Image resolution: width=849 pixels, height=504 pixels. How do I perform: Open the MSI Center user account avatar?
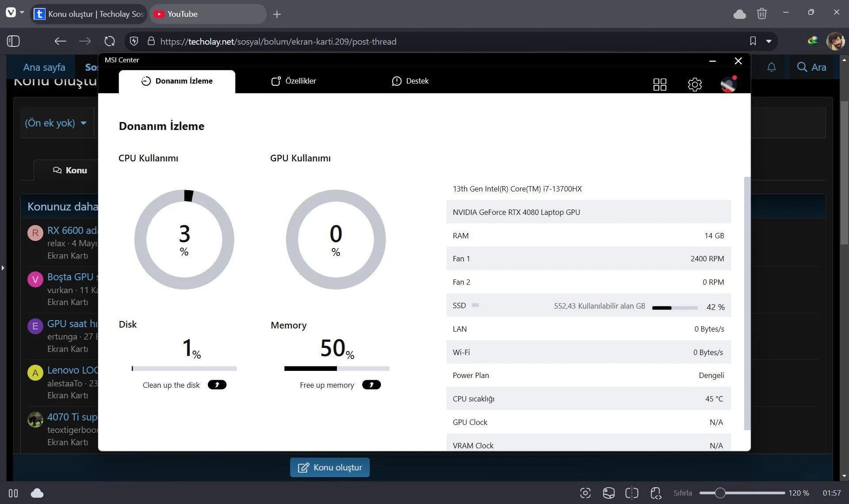pyautogui.click(x=728, y=84)
